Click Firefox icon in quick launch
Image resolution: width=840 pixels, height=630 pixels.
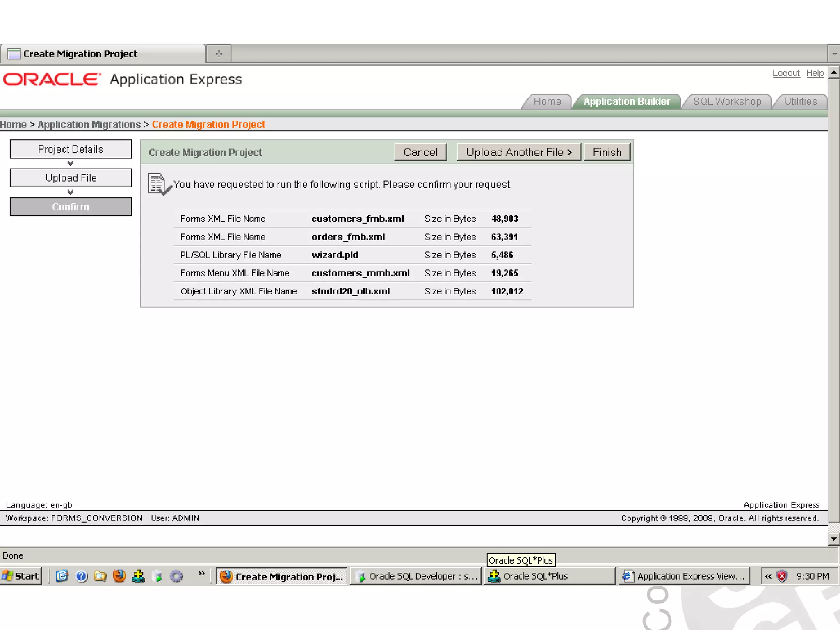(x=119, y=576)
